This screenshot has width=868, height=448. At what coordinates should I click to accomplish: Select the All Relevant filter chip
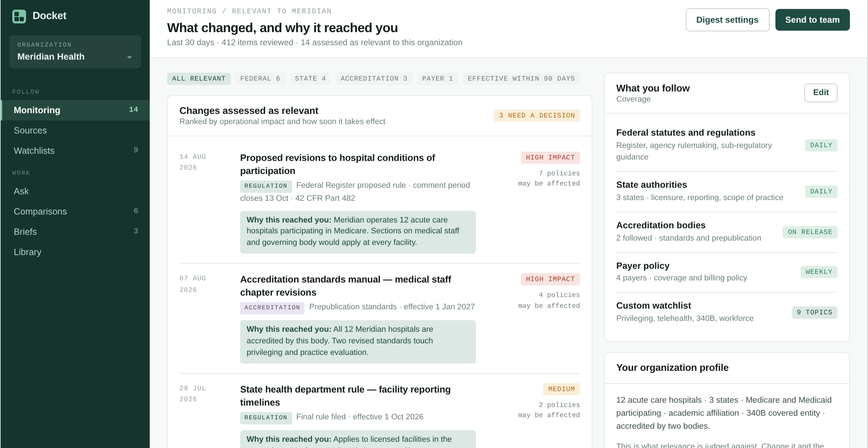pos(199,79)
